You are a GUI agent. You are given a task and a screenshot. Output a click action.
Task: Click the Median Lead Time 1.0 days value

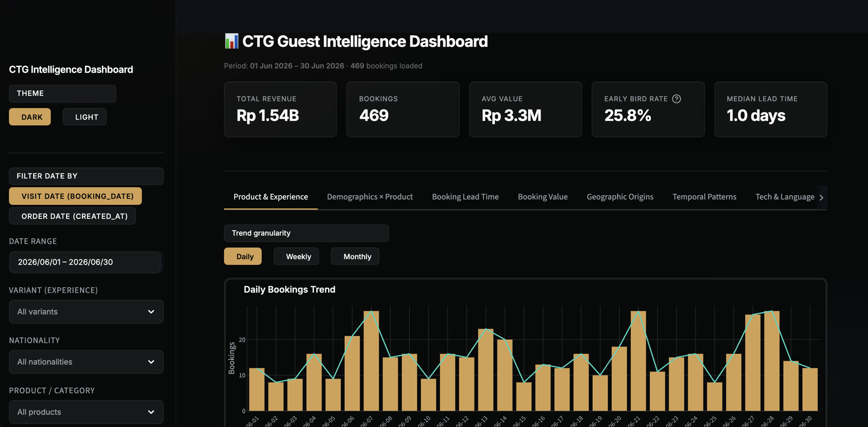(x=756, y=116)
